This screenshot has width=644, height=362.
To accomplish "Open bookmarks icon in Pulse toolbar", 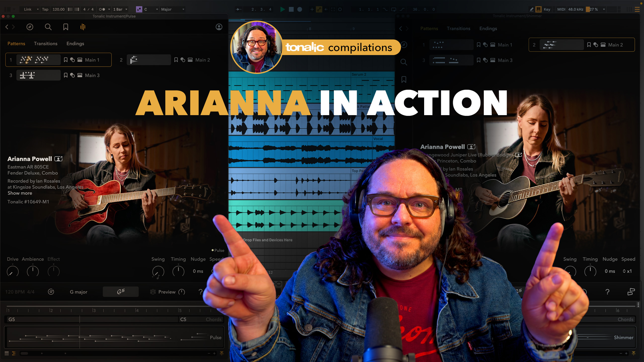I will tap(66, 27).
